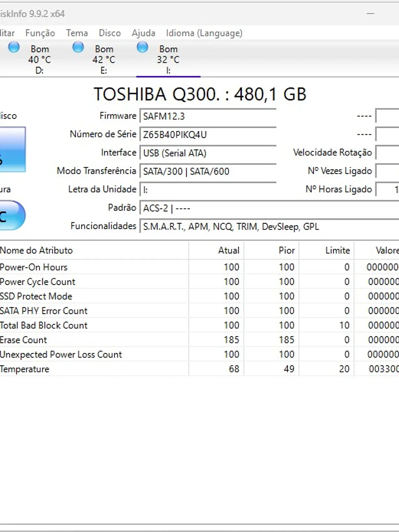Switch to drive I: tab at 32 °C
This screenshot has height=532, width=399.
(168, 59)
